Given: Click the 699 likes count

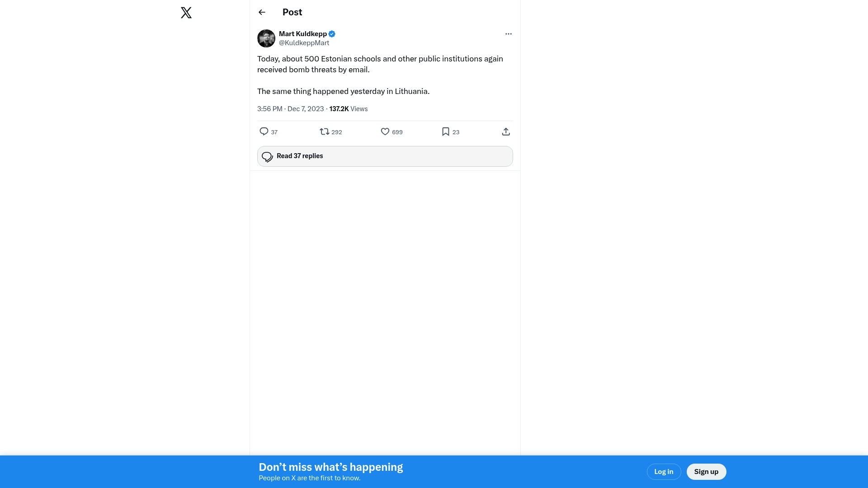Looking at the screenshot, I should (397, 132).
